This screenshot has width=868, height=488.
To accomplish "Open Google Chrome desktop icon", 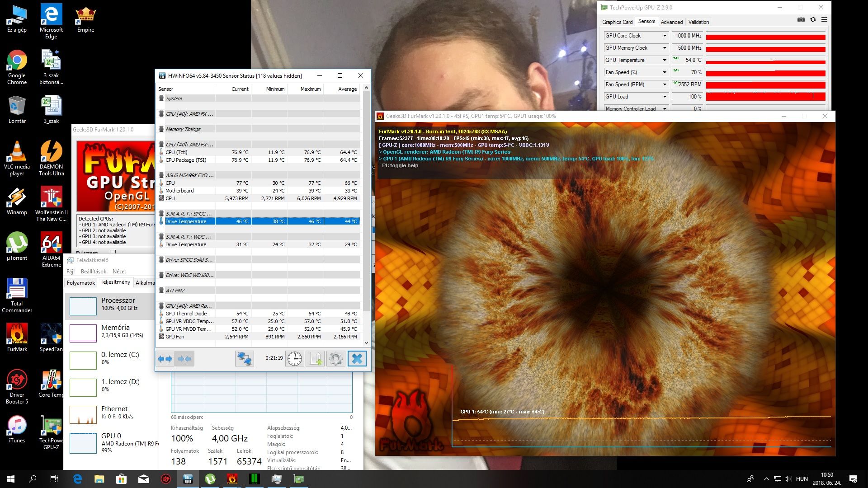I will click(x=17, y=67).
